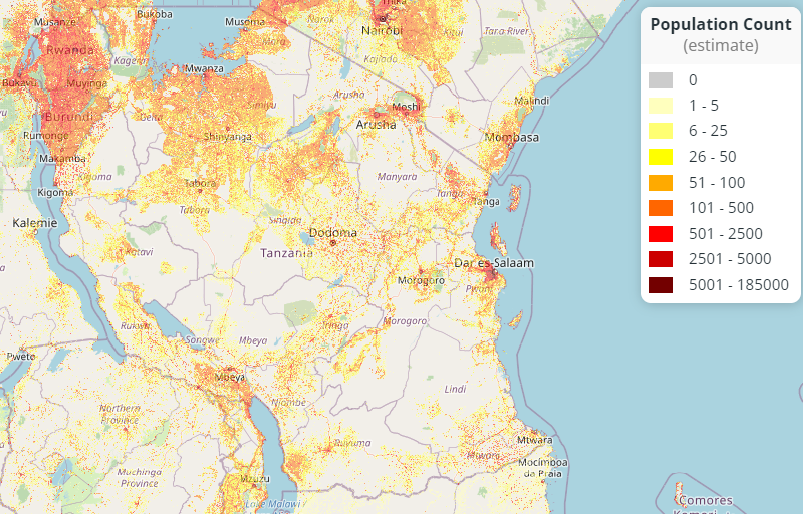Click the 'Lindi' region label
This screenshot has height=514, width=803.
(455, 390)
